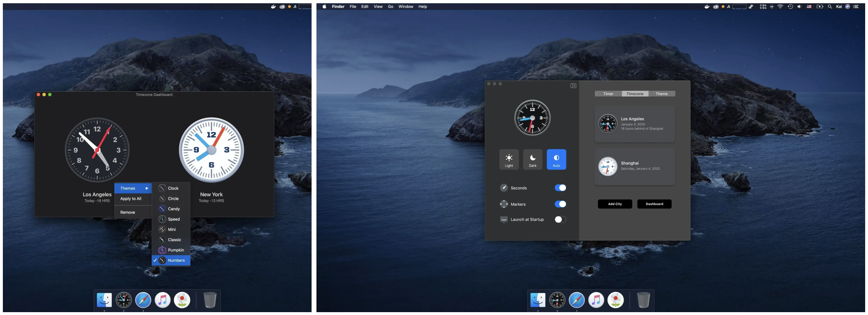Click the Dashboard button
The width and height of the screenshot is (868, 315).
click(x=654, y=204)
